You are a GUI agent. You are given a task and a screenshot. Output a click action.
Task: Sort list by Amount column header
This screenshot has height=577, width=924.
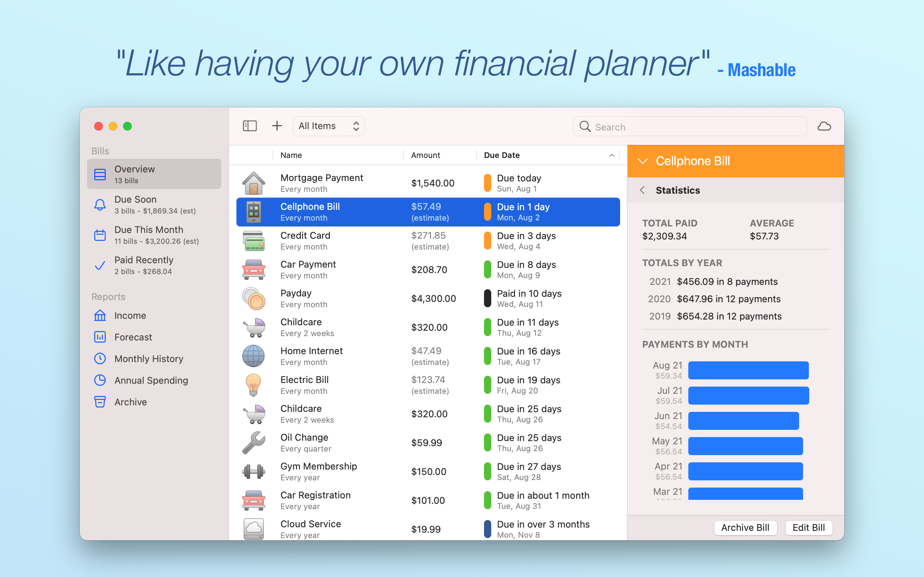pyautogui.click(x=425, y=155)
